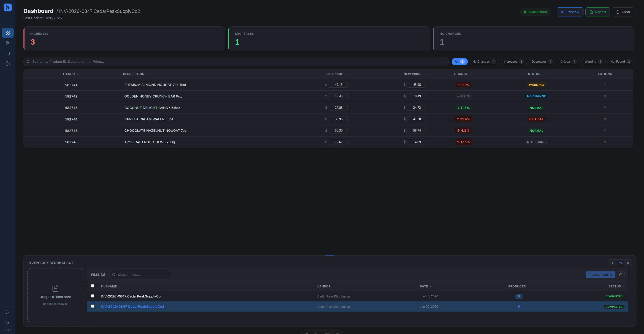Generate the Report
Image resolution: width=644 pixels, height=334 pixels.
pos(598,12)
